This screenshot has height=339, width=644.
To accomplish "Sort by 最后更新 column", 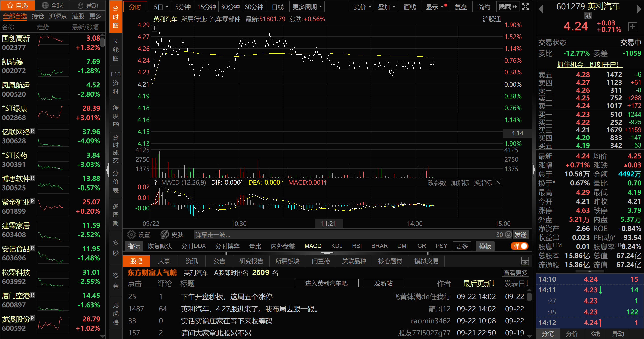I will coord(479,283).
